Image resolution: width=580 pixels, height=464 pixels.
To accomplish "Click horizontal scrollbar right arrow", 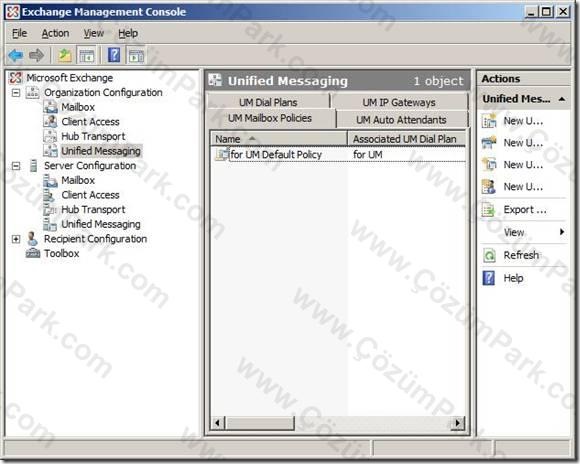I will pyautogui.click(x=458, y=423).
